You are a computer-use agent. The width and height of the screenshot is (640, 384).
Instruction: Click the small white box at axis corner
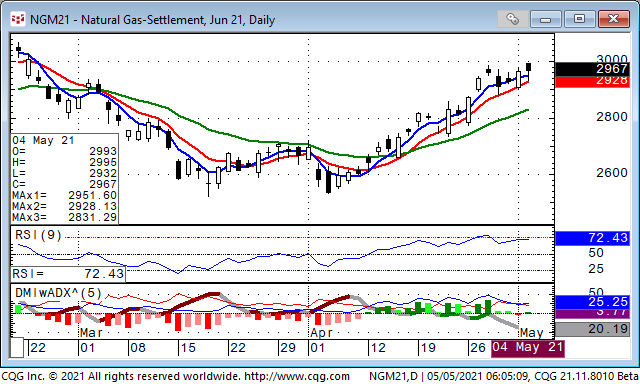pos(17,348)
